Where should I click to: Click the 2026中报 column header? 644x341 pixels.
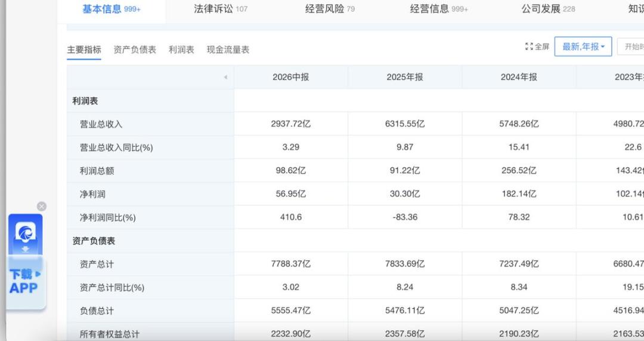pos(291,77)
